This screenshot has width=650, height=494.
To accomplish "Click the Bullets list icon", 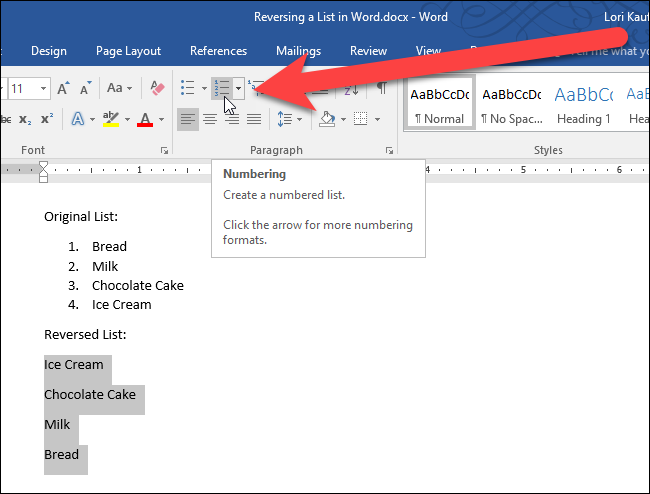I will click(x=188, y=88).
